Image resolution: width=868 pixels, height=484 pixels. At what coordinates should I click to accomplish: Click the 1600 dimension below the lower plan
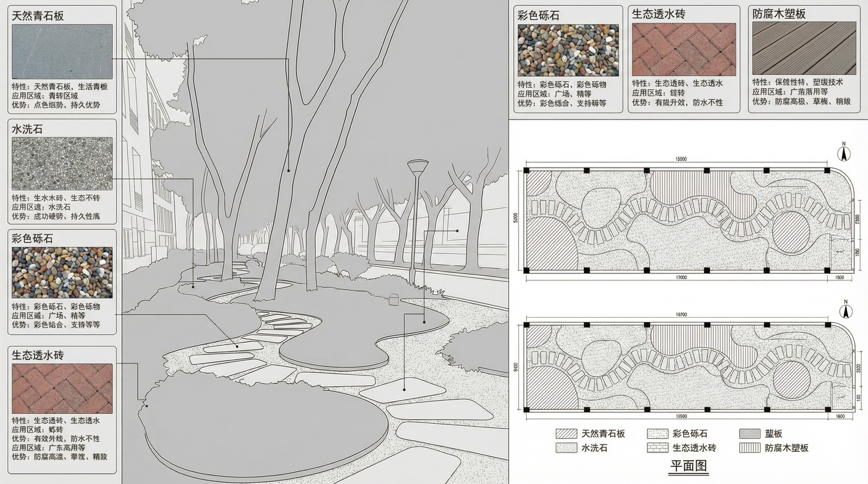tap(840, 416)
